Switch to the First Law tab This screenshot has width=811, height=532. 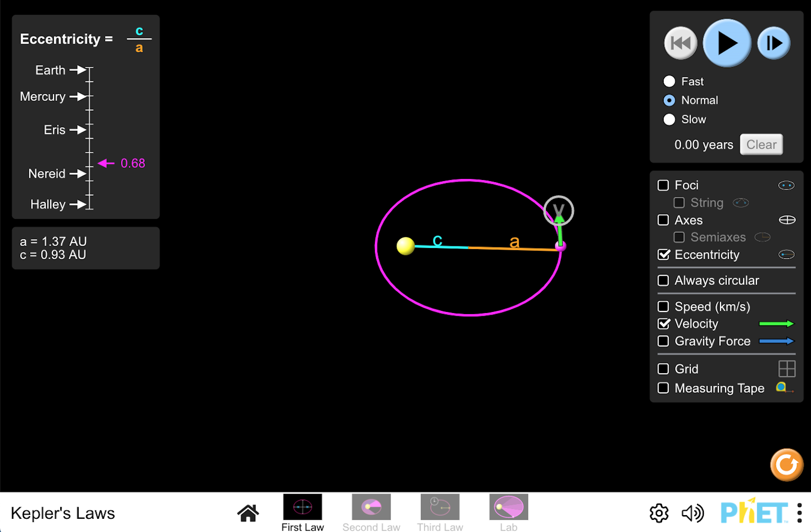pos(302,507)
